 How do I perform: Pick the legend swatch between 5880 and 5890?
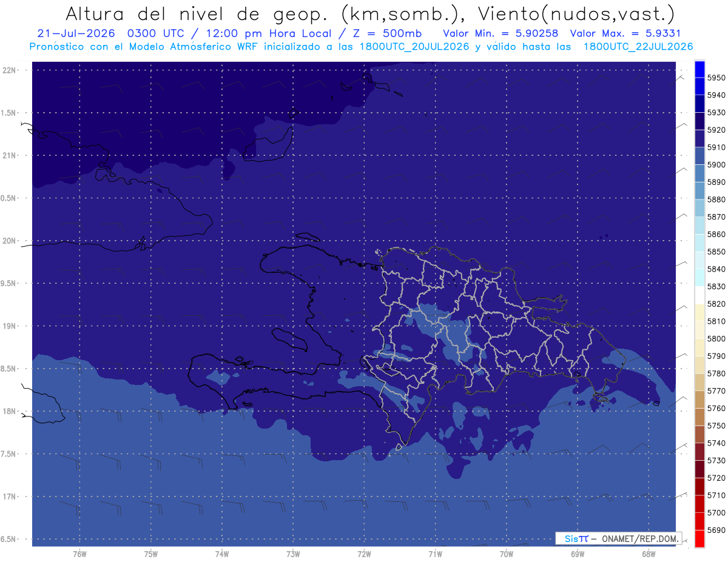699,191
